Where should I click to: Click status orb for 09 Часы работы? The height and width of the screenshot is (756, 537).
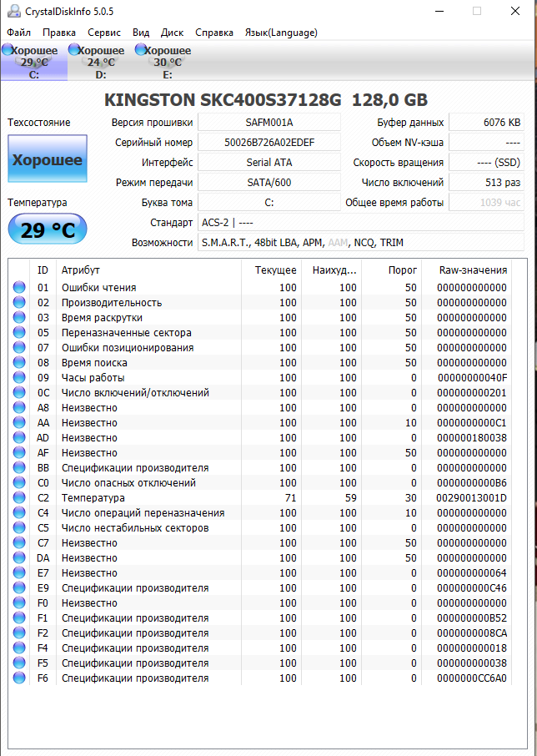click(x=19, y=377)
